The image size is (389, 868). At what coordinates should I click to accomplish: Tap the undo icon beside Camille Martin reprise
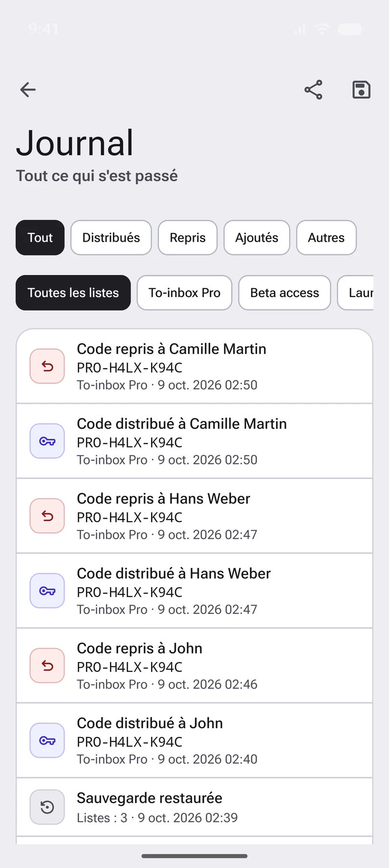47,366
